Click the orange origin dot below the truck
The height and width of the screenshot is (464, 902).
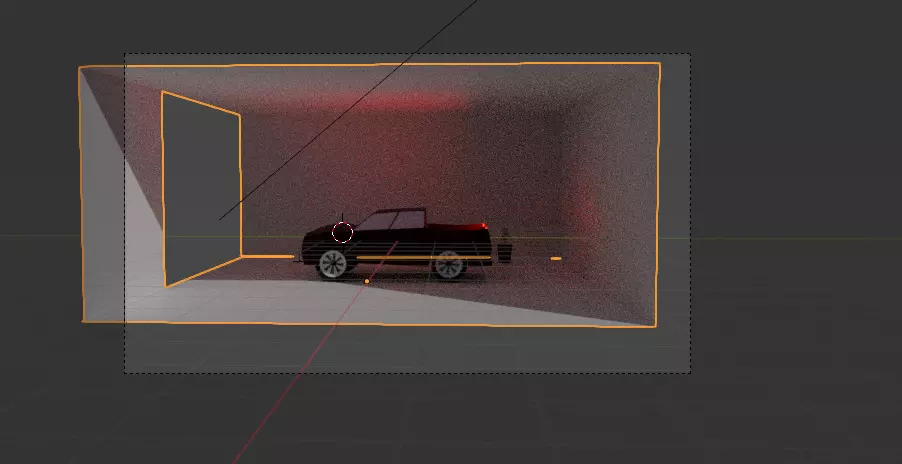coord(367,281)
